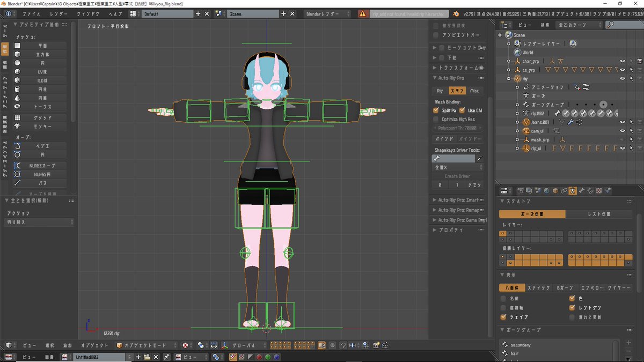The image size is (644, 362).
Task: Click the magnifier search icon in the Outliner
Action: (x=610, y=25)
